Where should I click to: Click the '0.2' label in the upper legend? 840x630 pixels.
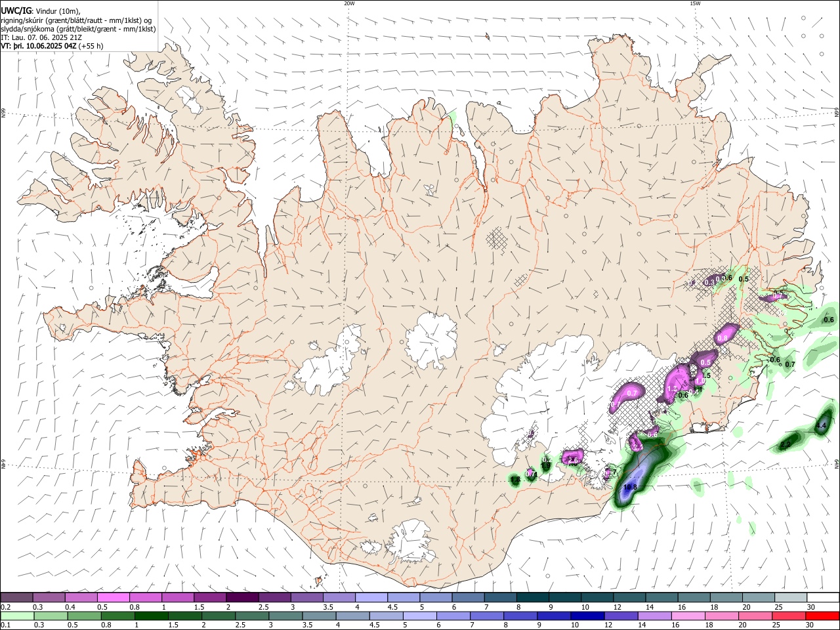tap(5, 607)
